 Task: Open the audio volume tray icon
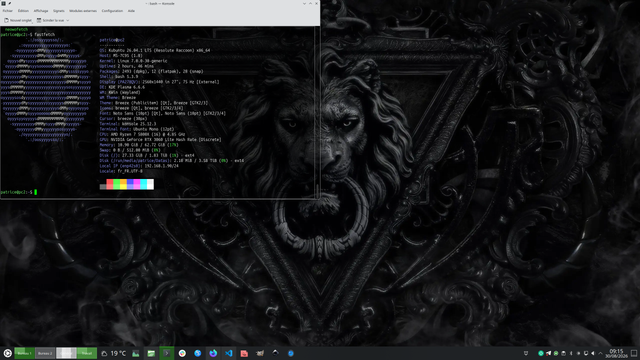(x=593, y=353)
